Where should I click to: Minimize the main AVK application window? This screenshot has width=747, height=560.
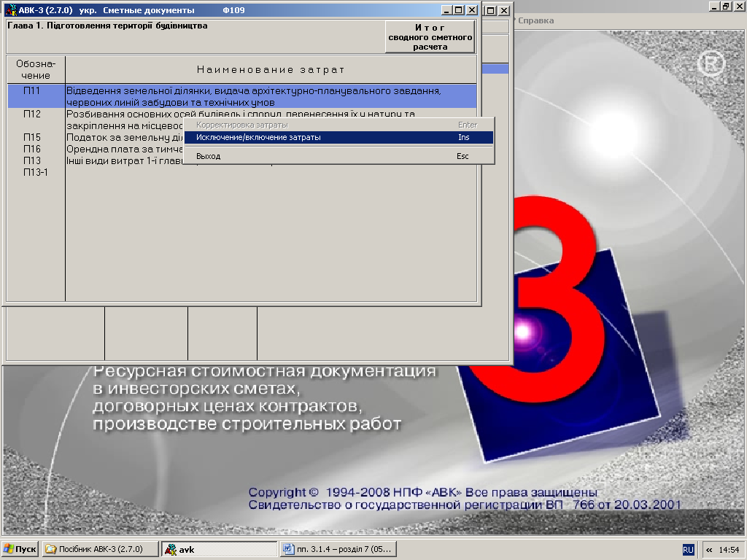[x=715, y=6]
